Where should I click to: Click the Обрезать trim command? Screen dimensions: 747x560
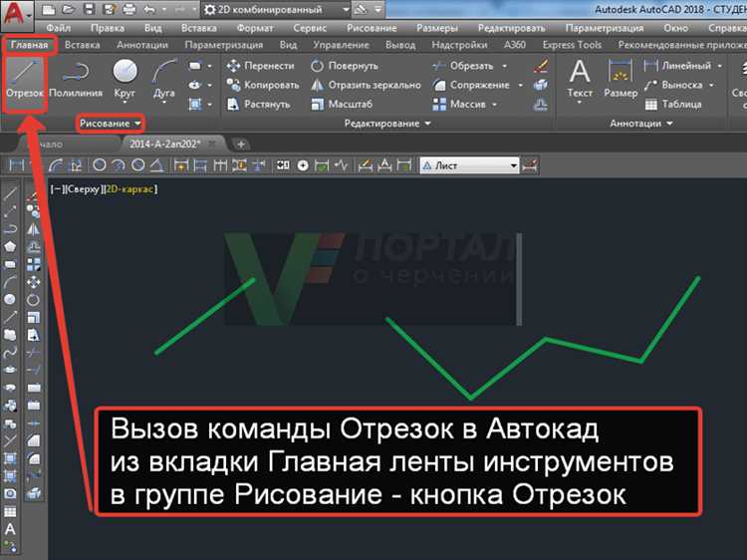click(x=463, y=66)
